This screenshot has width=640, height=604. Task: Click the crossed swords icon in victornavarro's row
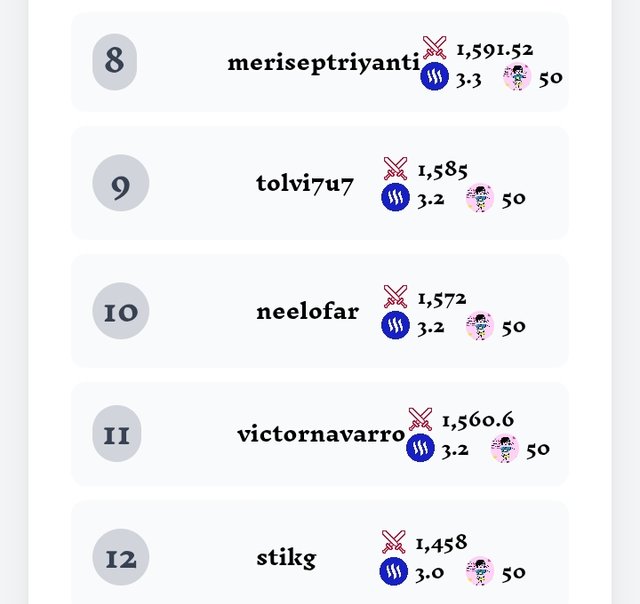pyautogui.click(x=420, y=419)
